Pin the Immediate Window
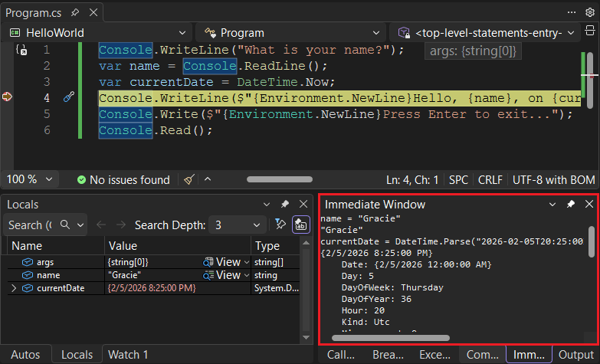This screenshot has width=600, height=364. coord(571,204)
